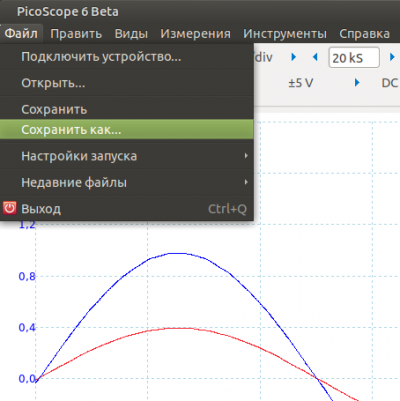This screenshot has height=401, width=400.
Task: Click the left arrow before 20 kS
Action: click(315, 57)
